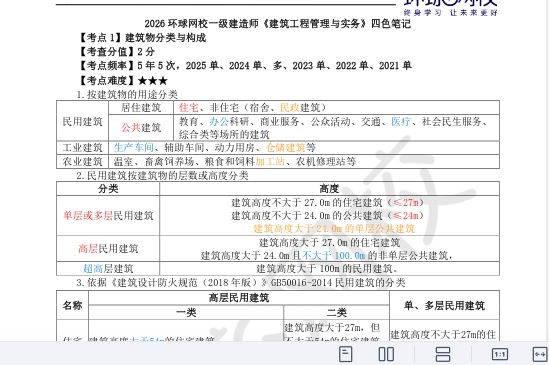The height and width of the screenshot is (365, 549).
Task: Click blue text '生产车间'
Action: (134, 147)
